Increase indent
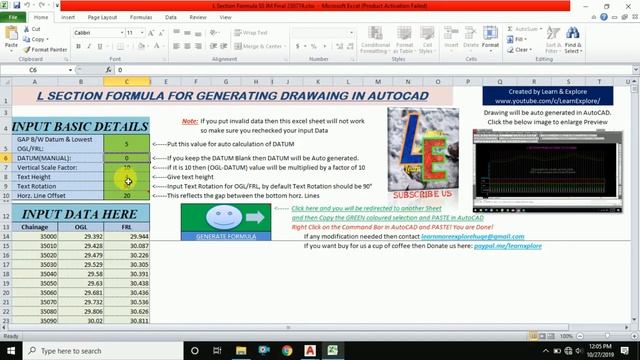 coord(224,46)
